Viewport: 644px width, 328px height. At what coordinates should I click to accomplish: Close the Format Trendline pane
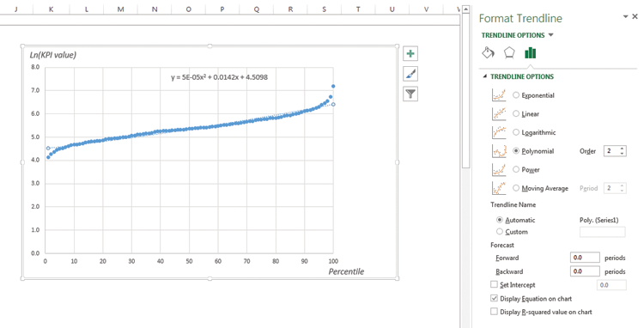(635, 17)
